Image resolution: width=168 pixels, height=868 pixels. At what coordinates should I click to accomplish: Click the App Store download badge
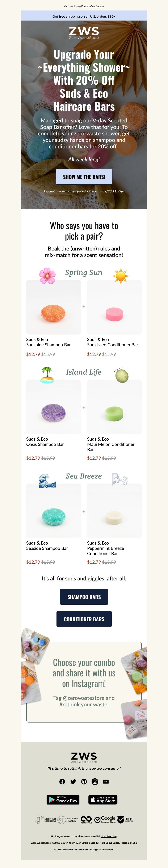[x=103, y=800]
